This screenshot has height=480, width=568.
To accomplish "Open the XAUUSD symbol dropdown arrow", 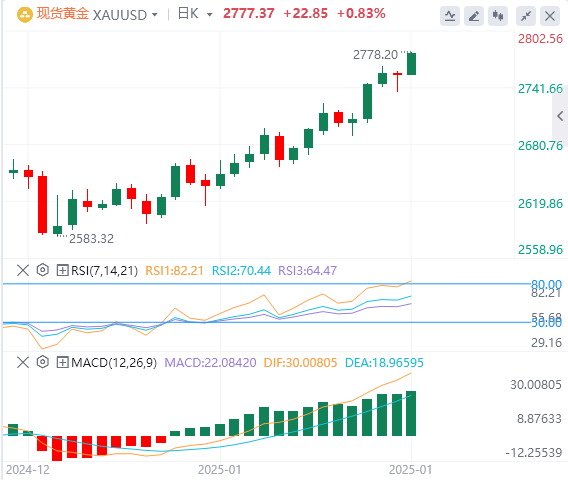I will [x=155, y=15].
